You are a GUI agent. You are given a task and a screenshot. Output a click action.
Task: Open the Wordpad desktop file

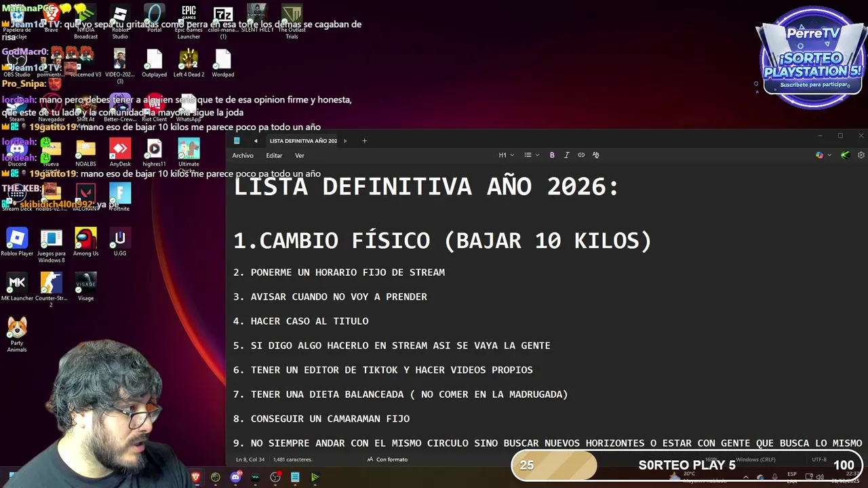click(223, 64)
